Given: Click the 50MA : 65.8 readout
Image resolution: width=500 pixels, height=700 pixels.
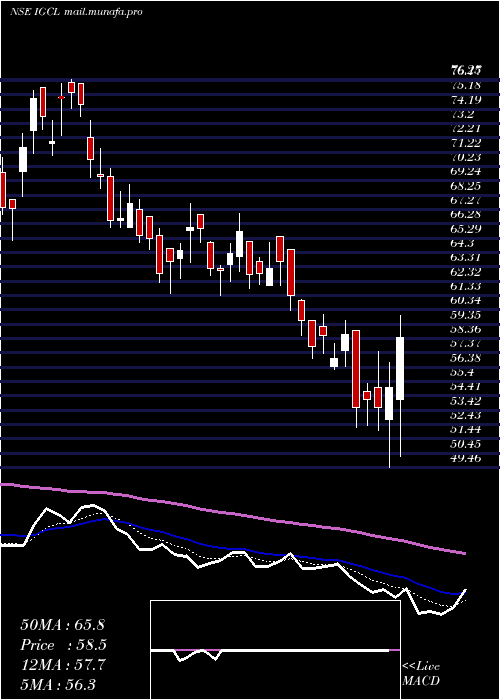Looking at the screenshot, I should [x=62, y=625].
